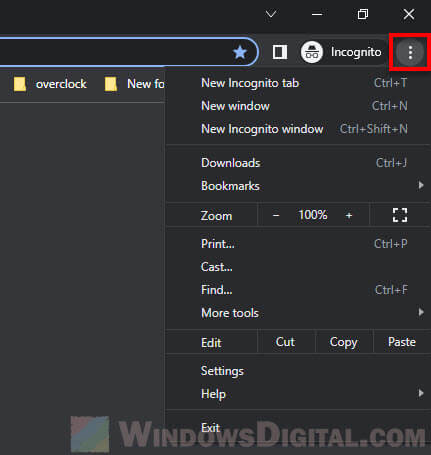Toggle fullscreen mode icon
This screenshot has width=431, height=455.
click(x=400, y=215)
